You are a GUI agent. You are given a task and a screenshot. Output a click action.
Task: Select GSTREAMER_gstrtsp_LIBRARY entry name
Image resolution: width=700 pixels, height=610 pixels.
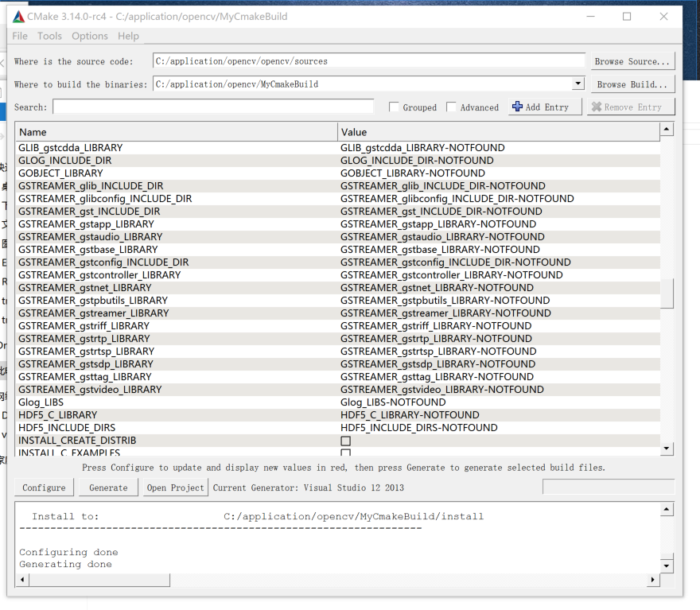[x=86, y=352]
